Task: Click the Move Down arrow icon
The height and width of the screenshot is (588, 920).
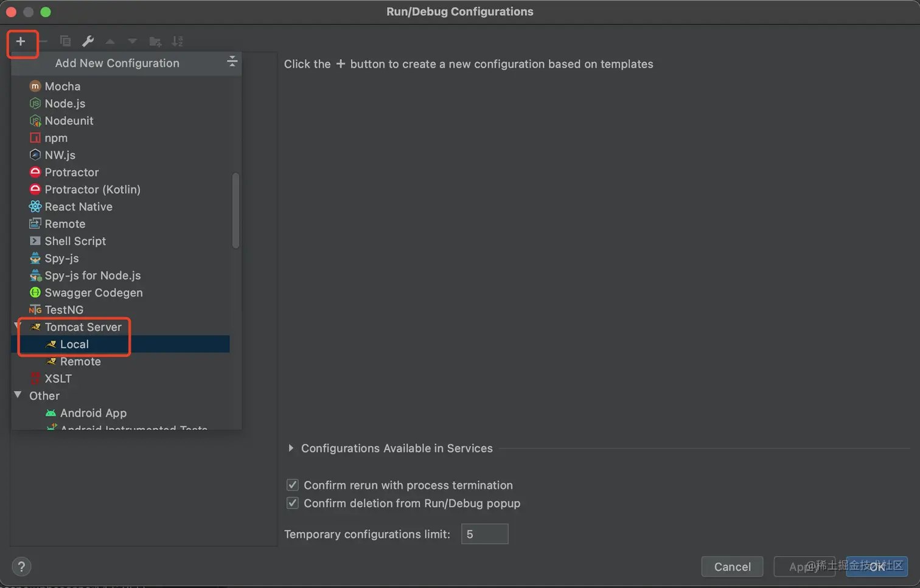Action: 132,41
